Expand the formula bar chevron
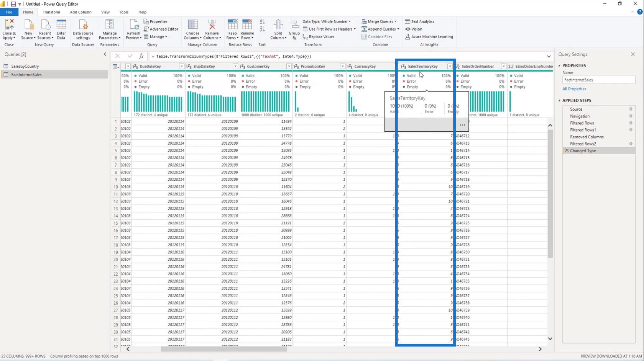644x361 pixels. [x=549, y=56]
